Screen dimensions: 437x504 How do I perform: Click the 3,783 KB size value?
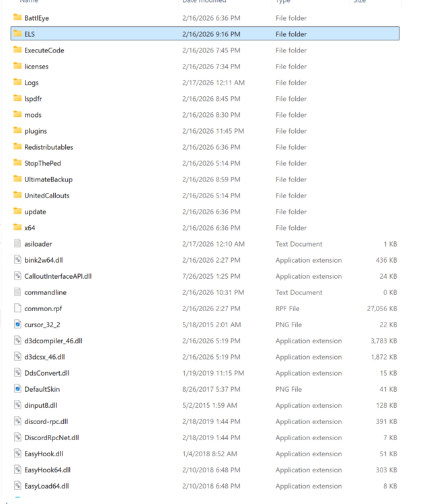pos(384,341)
